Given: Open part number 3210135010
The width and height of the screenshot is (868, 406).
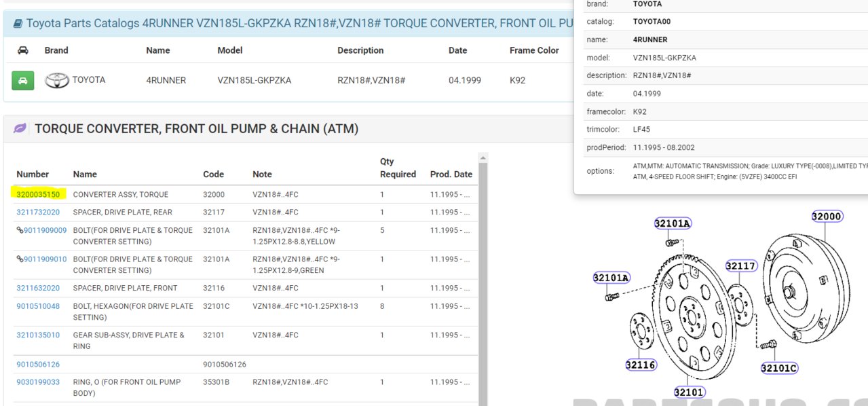Looking at the screenshot, I should (x=38, y=335).
